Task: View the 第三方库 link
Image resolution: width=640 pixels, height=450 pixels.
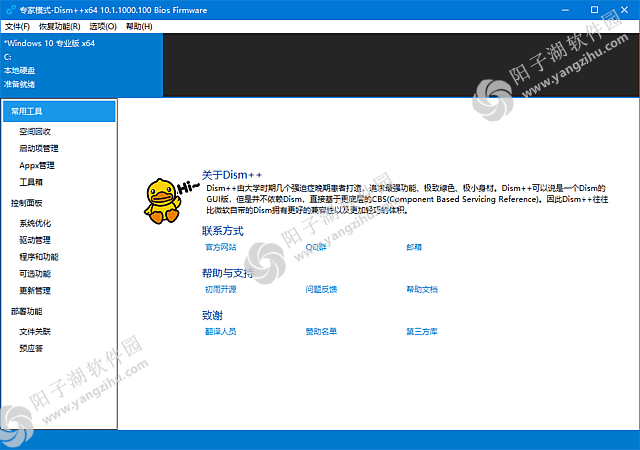Action: [x=422, y=332]
